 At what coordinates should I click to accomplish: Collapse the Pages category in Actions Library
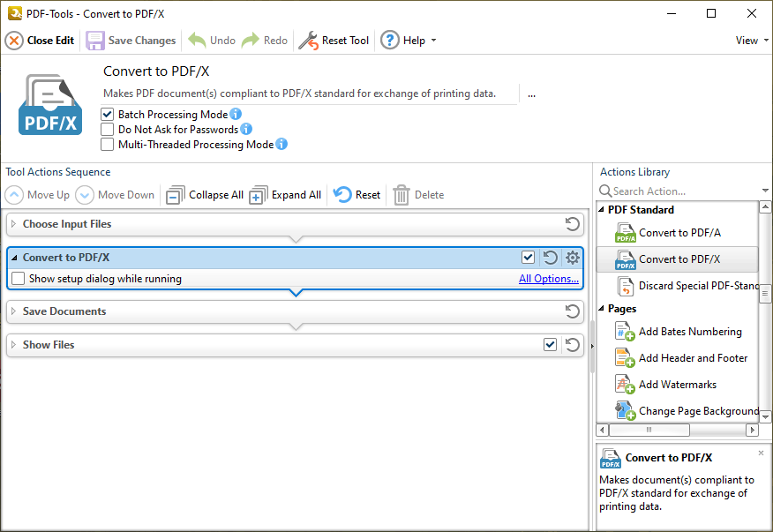[602, 309]
